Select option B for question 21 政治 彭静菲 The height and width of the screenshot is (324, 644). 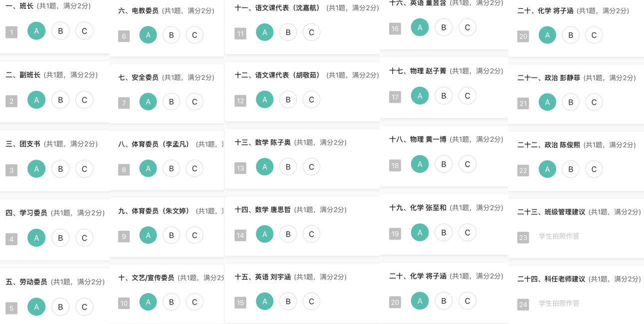click(x=571, y=102)
